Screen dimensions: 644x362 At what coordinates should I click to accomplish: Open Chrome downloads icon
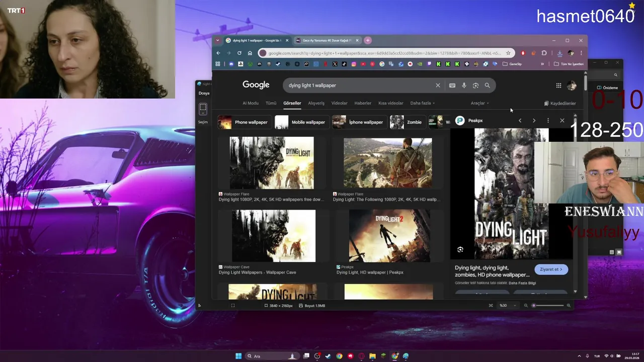click(x=559, y=53)
